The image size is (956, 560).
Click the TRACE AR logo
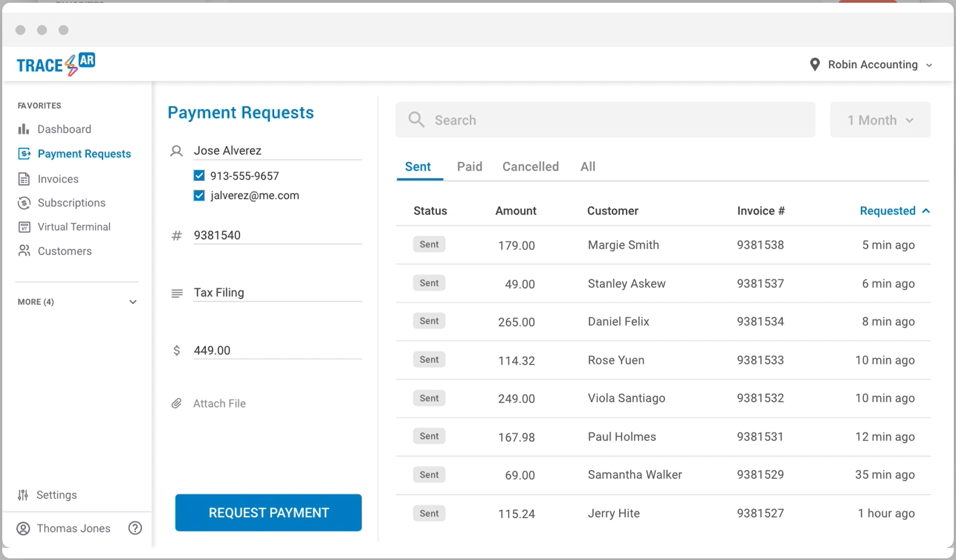(x=56, y=64)
